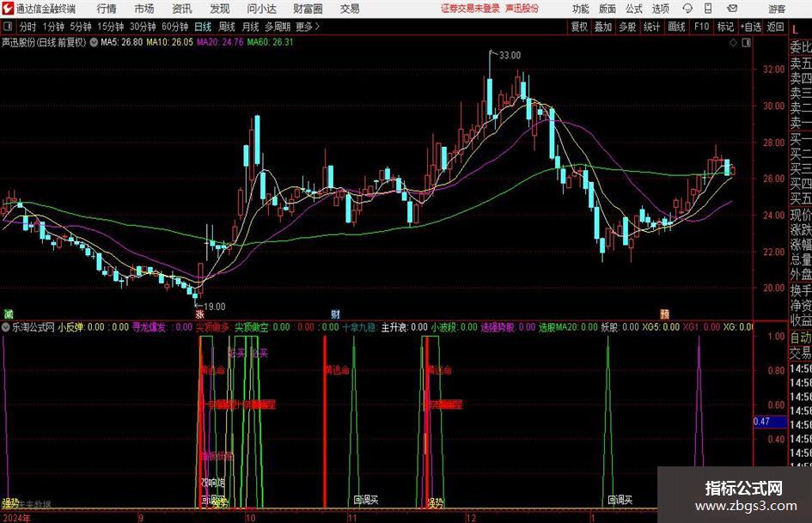Switch to the 周线 weekly period

point(227,27)
